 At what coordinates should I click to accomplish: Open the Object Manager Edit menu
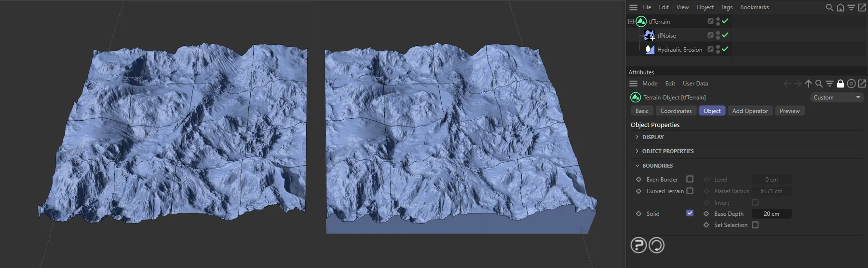click(664, 7)
